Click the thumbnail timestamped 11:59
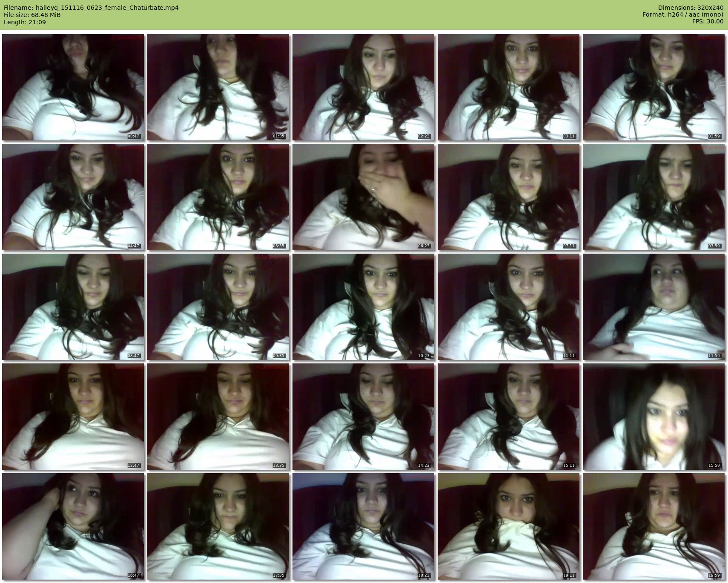Screen dimensions: 728x583 pos(654,307)
